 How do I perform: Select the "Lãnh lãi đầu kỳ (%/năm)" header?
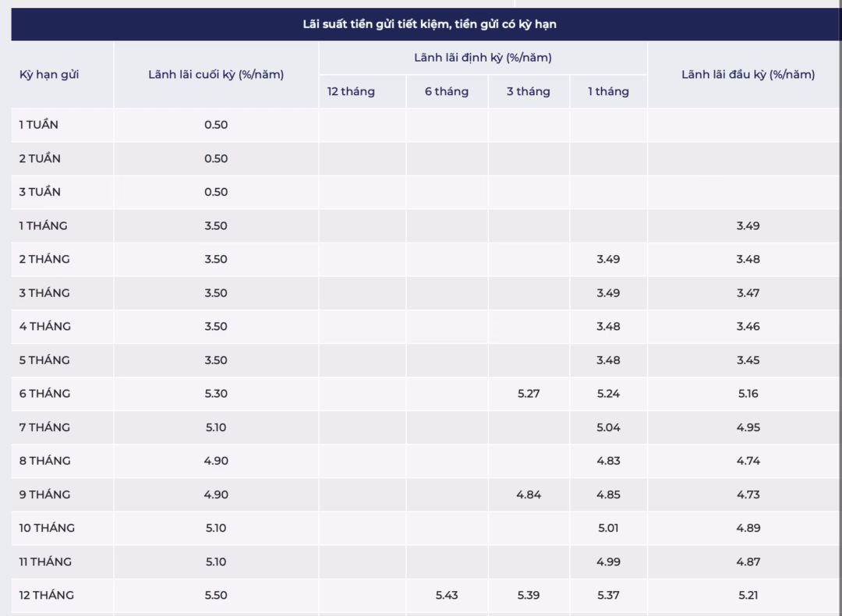pyautogui.click(x=748, y=75)
